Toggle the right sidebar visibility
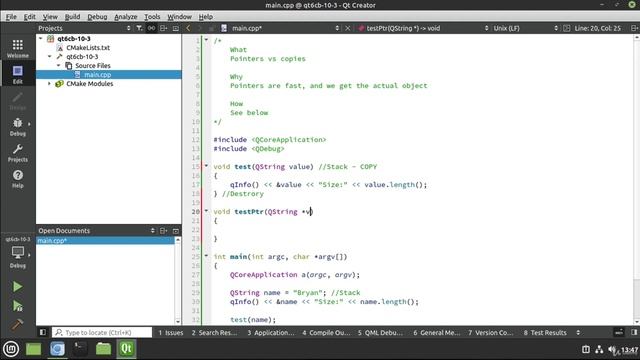 (x=634, y=332)
